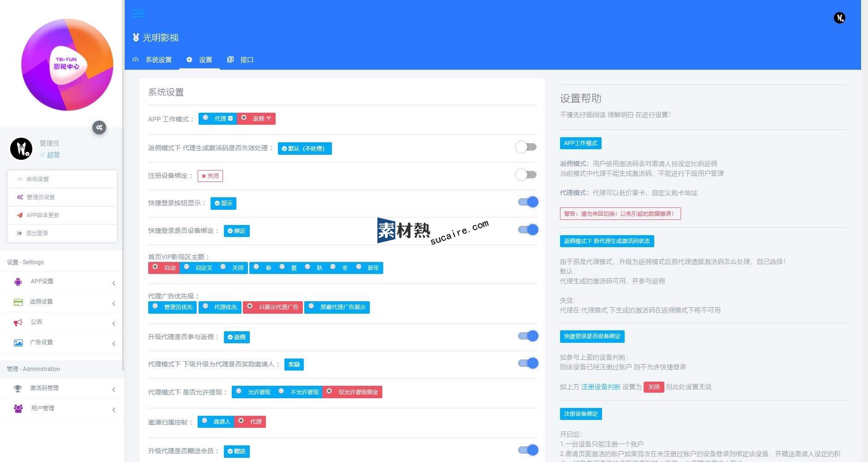Click the Android icon for APP设置
Image resolution: width=868 pixels, height=462 pixels.
[18, 281]
